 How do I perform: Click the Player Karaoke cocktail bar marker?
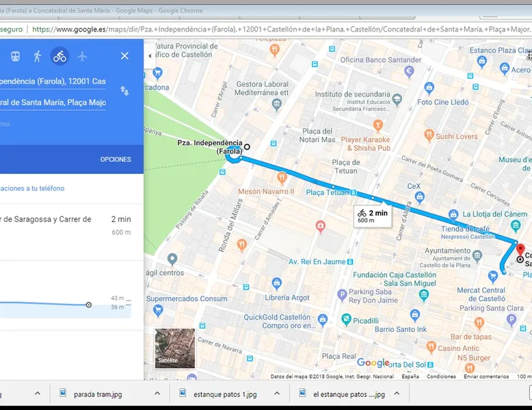(x=377, y=125)
